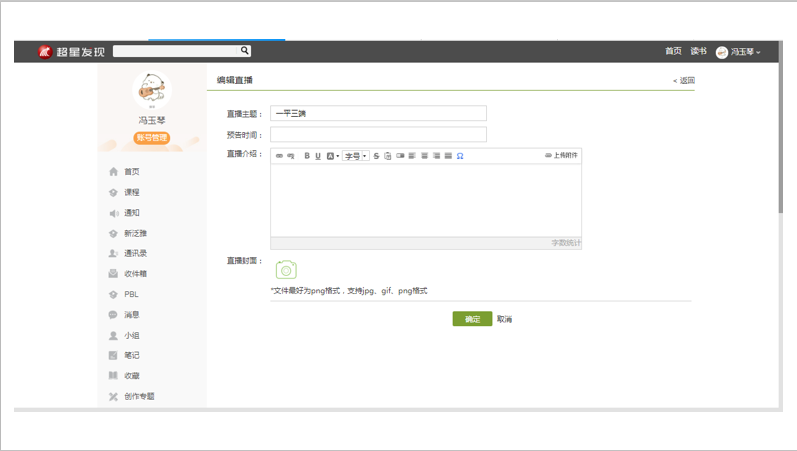Open the 字号 font size dropdown
Screen dimensions: 797x451
[355, 156]
